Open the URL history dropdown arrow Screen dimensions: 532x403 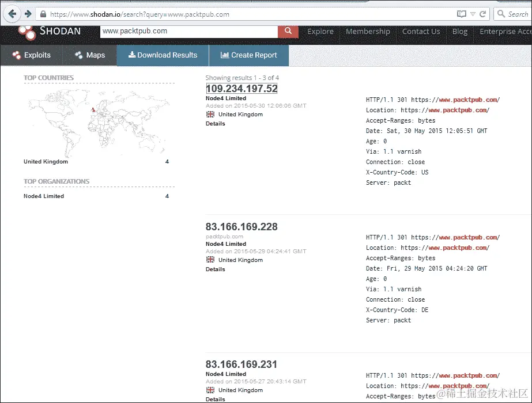[x=473, y=14]
